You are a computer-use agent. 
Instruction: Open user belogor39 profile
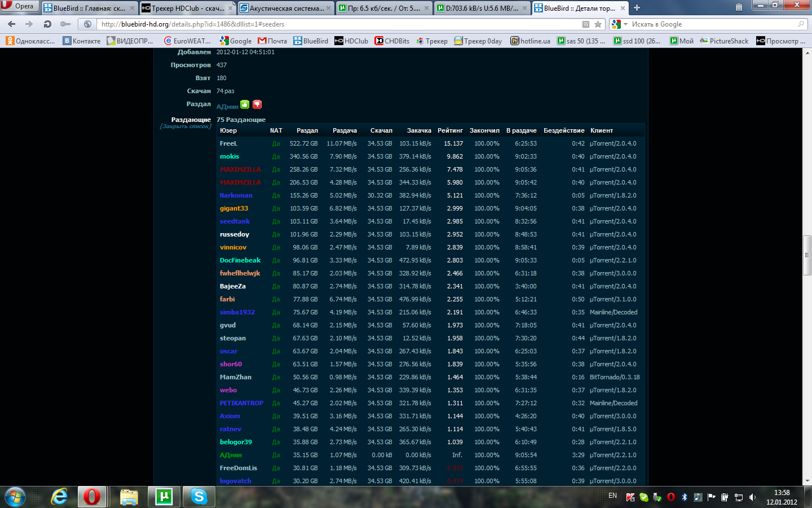[x=236, y=442]
